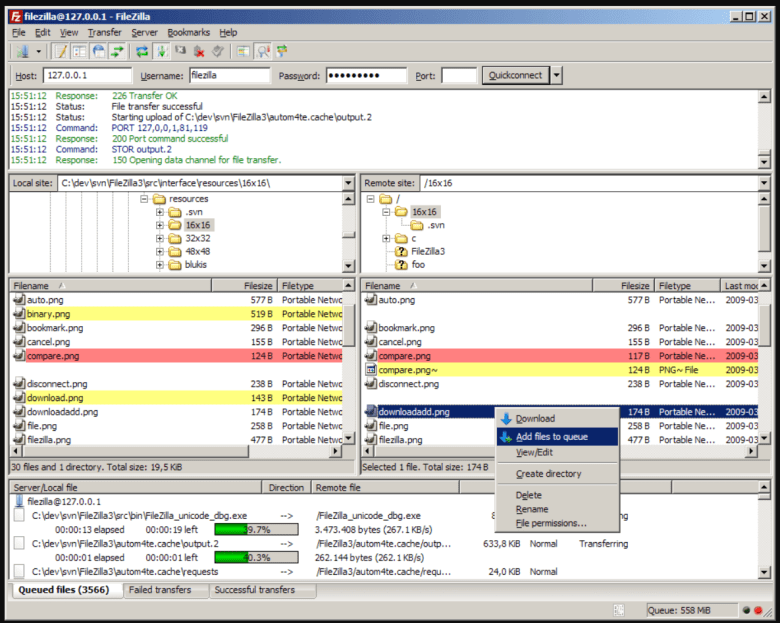Toggle remote directory tree icon
The width and height of the screenshot is (780, 623).
pyautogui.click(x=98, y=51)
